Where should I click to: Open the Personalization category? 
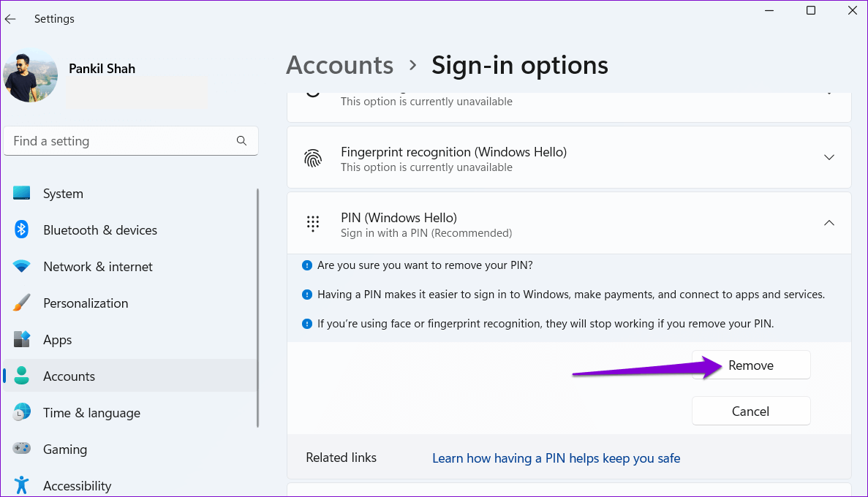tap(130, 303)
